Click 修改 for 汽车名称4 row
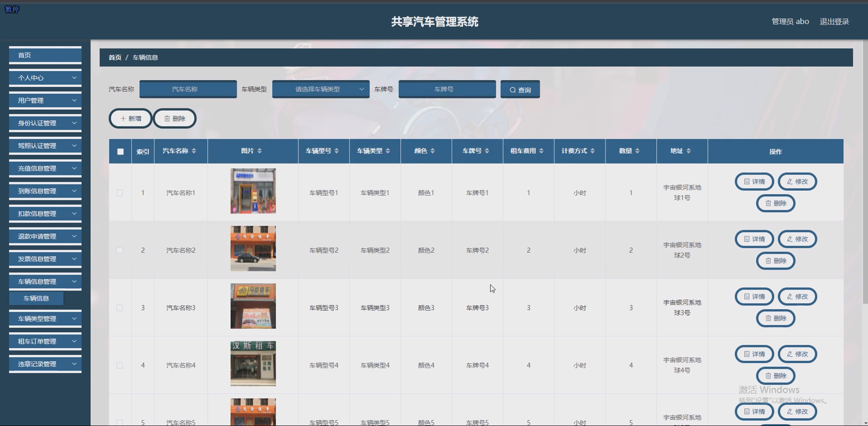Image resolution: width=868 pixels, height=426 pixels. (x=797, y=354)
